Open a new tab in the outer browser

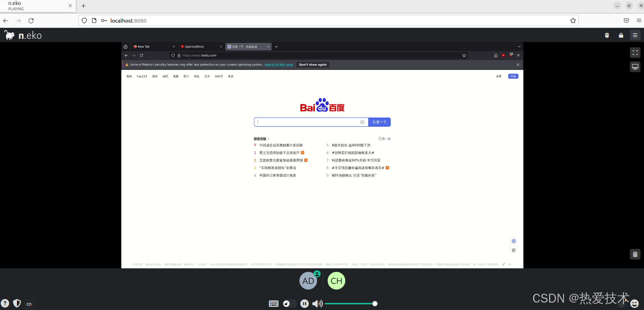(84, 6)
